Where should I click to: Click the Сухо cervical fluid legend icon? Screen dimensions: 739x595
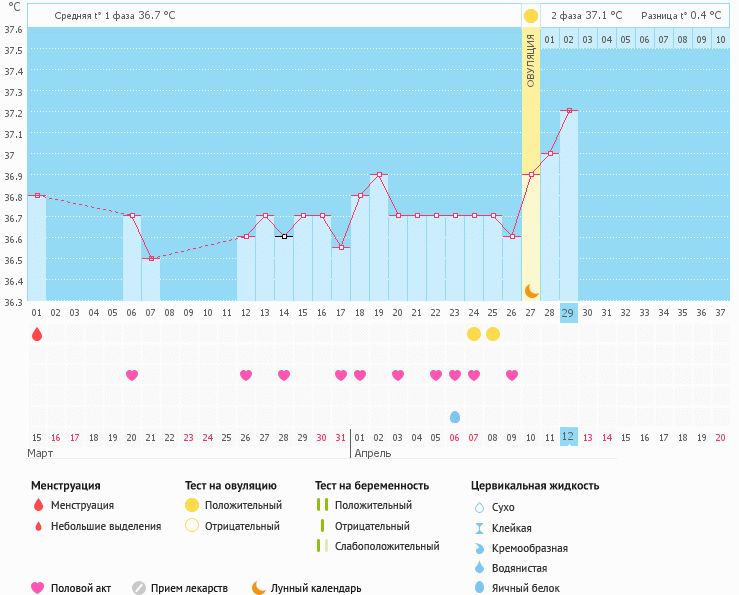[480, 507]
